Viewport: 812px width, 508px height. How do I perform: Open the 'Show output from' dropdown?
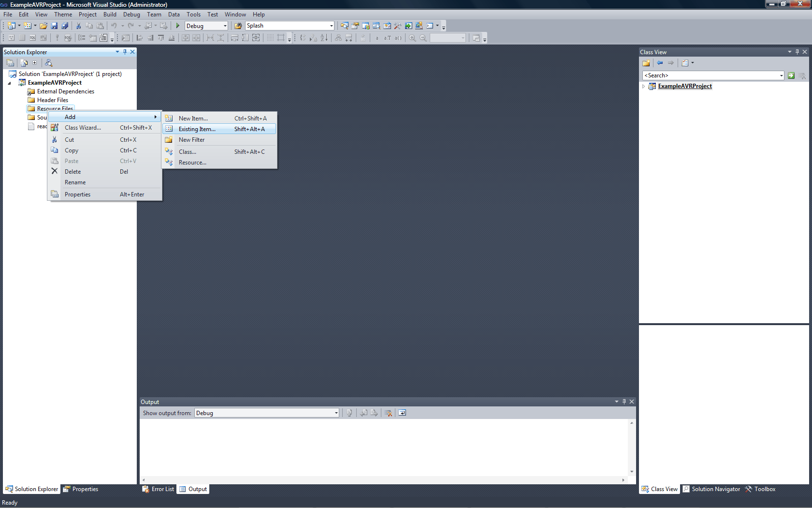[335, 413]
